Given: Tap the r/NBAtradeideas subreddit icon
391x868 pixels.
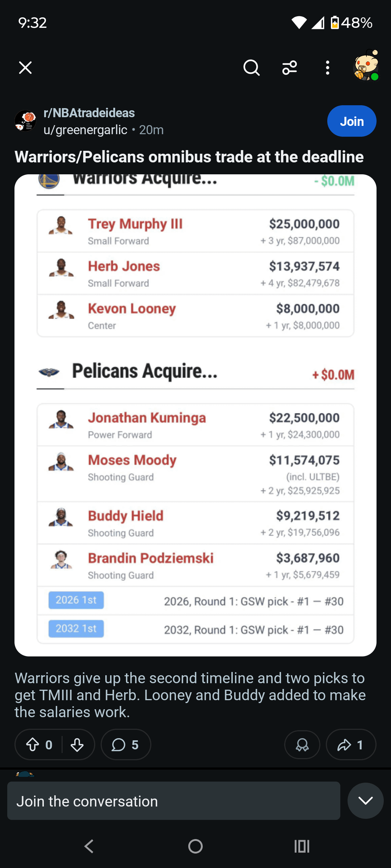Looking at the screenshot, I should (25, 121).
